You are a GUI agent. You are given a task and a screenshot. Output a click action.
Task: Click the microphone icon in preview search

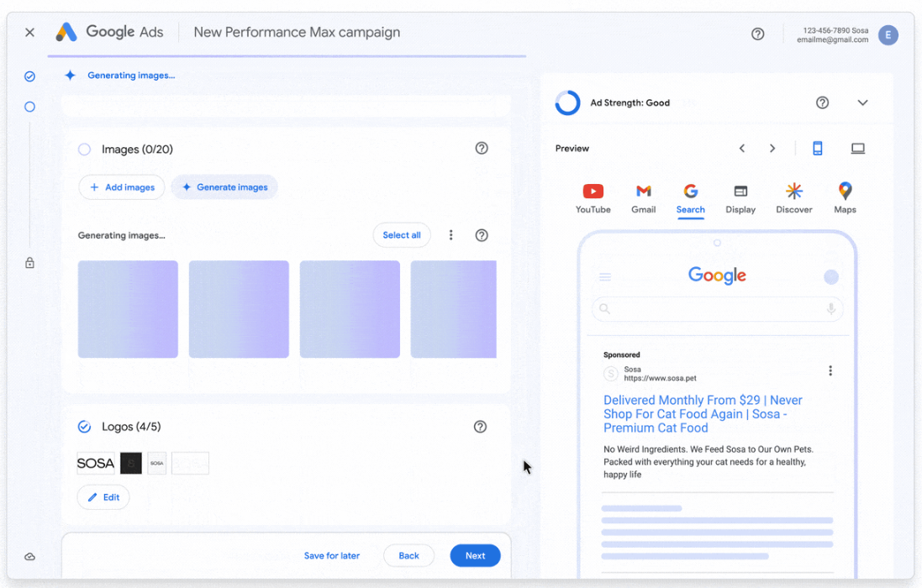[831, 309]
